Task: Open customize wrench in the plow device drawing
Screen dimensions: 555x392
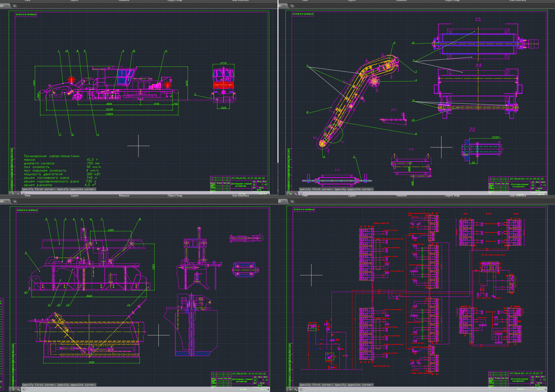Action: click(18, 389)
